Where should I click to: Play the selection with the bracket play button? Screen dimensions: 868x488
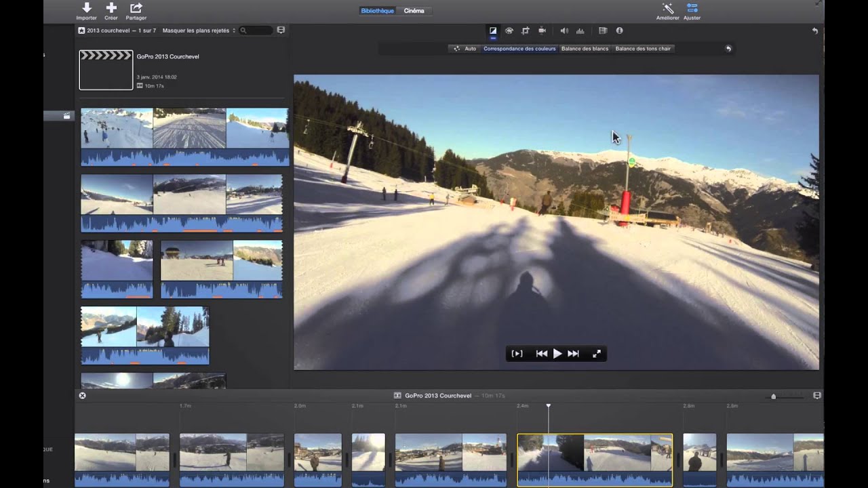pos(517,354)
